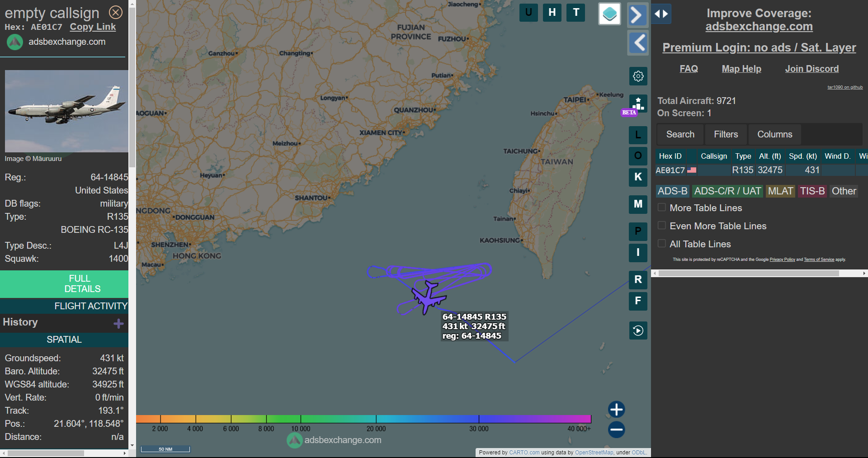868x458 pixels.
Task: Sort table by Wind D. column
Action: point(837,156)
